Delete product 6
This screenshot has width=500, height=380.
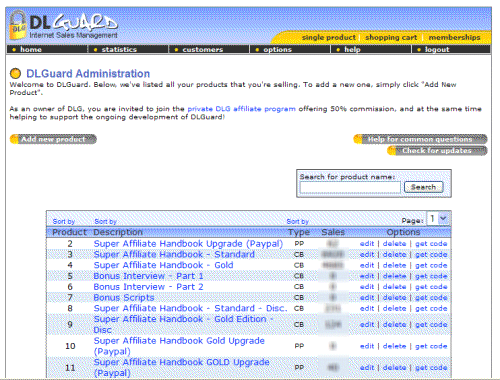(394, 287)
